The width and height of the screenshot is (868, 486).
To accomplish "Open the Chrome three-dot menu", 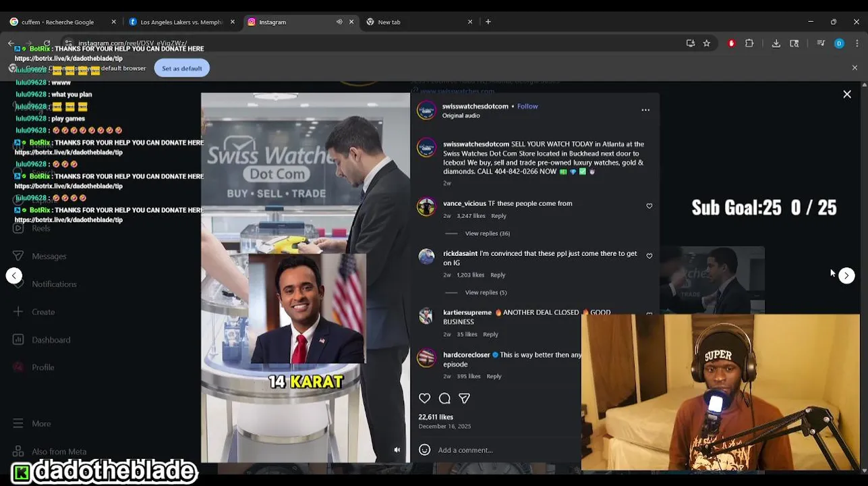I will coord(857,43).
